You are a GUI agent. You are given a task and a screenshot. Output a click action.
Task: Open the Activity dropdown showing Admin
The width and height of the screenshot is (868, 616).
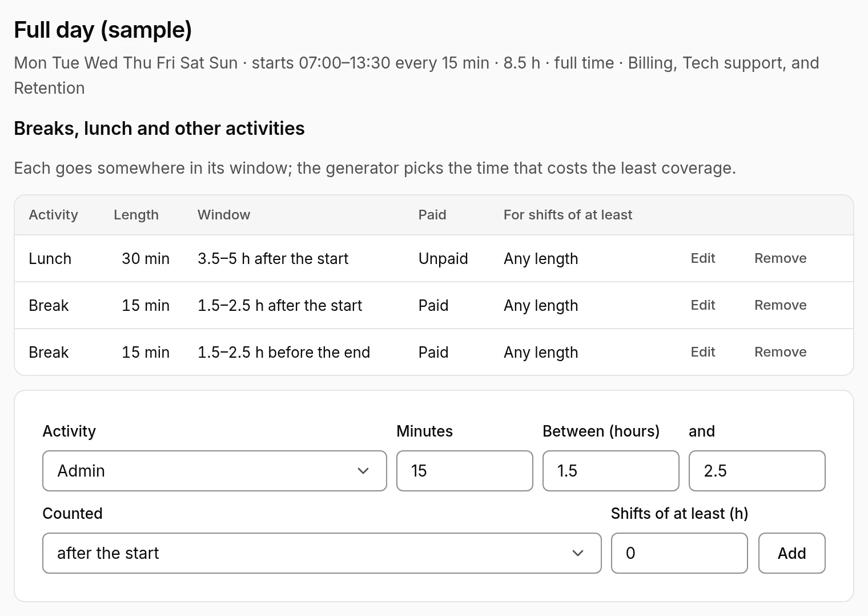(x=215, y=471)
